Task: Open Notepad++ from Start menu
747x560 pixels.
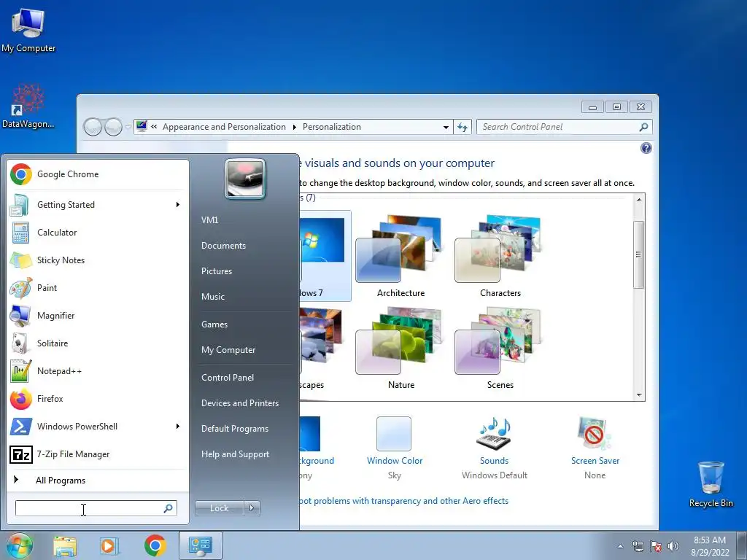Action: click(x=98, y=371)
